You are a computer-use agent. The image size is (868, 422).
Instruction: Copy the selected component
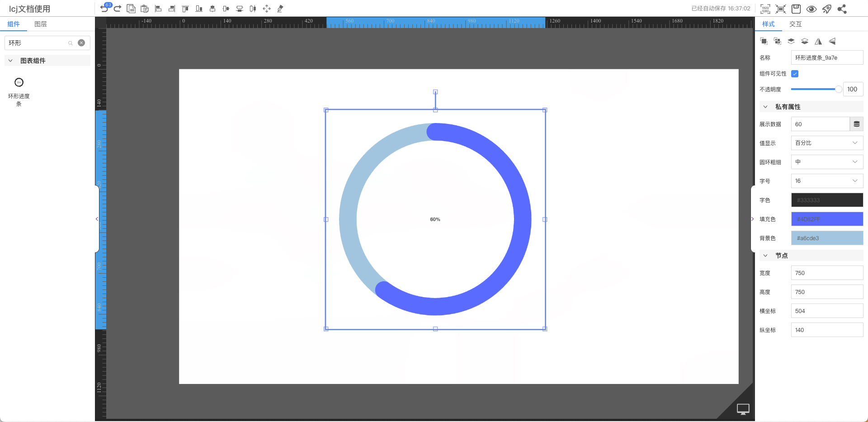pos(131,9)
